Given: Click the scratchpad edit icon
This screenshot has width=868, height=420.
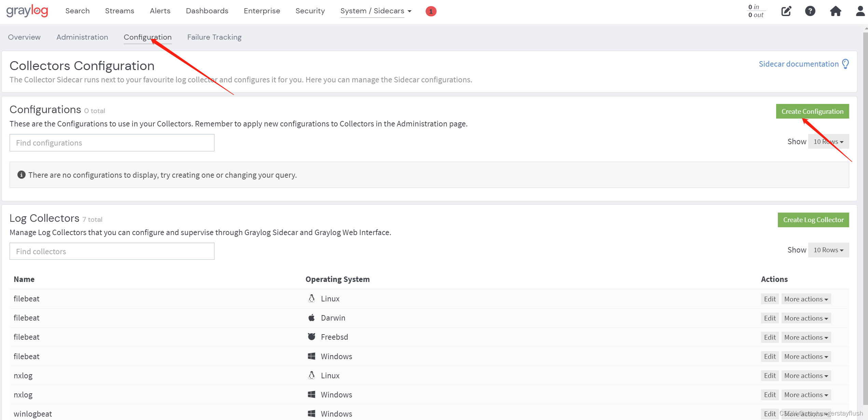Looking at the screenshot, I should tap(786, 11).
